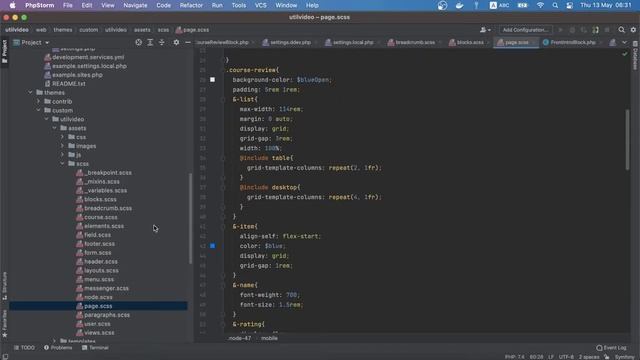This screenshot has height=360, width=640.
Task: Click the read-only lock icon in status bar
Action: click(607, 357)
